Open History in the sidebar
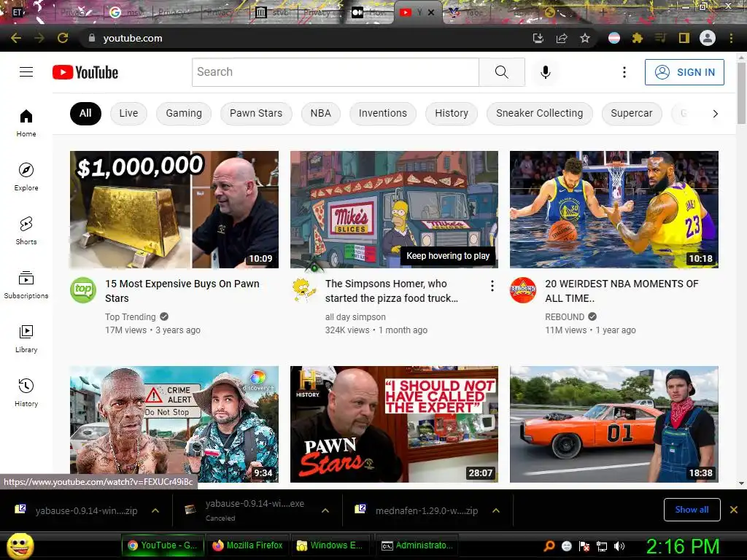747x560 pixels. pyautogui.click(x=26, y=392)
